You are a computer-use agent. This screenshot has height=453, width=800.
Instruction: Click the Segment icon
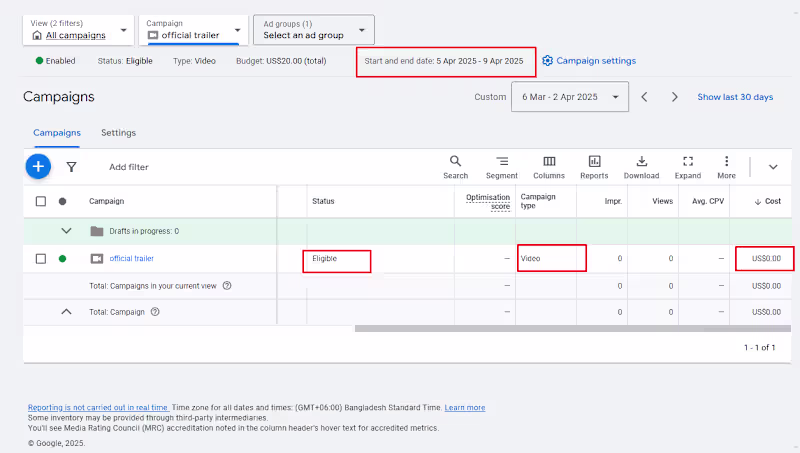pyautogui.click(x=502, y=166)
